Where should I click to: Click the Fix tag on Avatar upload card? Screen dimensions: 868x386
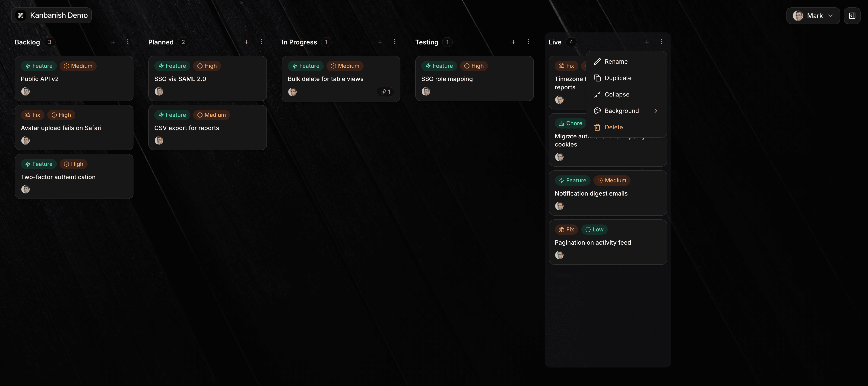tap(33, 115)
